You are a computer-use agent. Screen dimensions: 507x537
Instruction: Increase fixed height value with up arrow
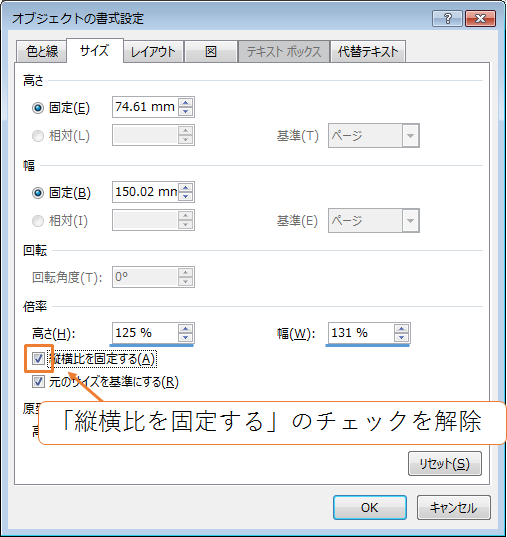click(x=186, y=103)
